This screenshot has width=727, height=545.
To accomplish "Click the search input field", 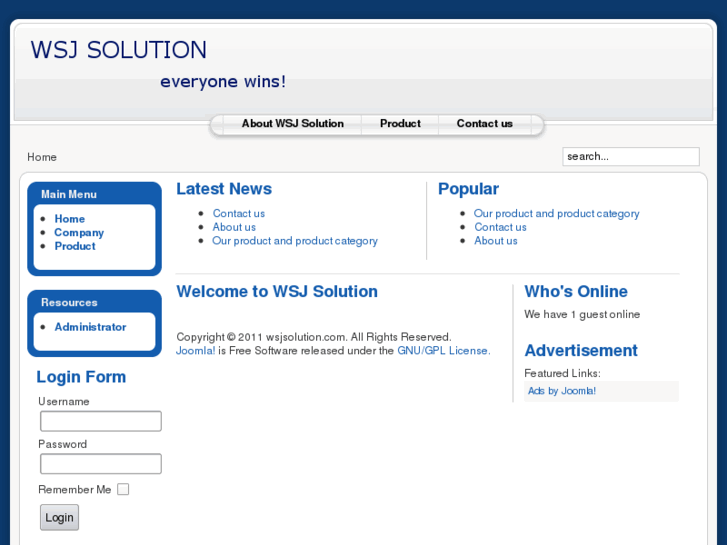I will point(631,156).
